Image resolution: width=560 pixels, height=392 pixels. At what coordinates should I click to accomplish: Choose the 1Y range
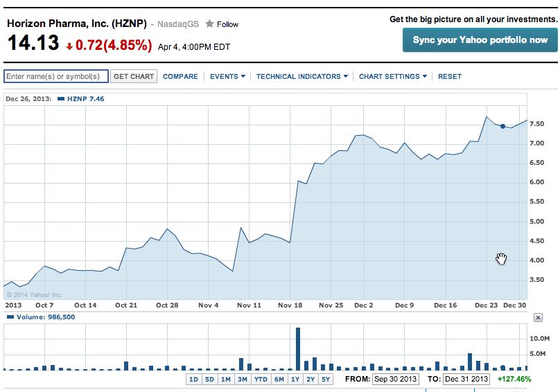click(x=295, y=379)
